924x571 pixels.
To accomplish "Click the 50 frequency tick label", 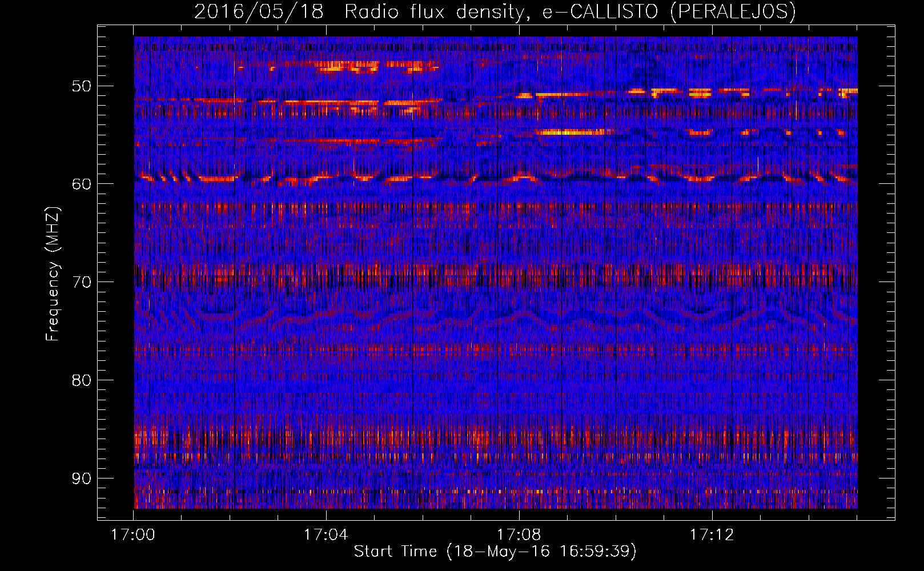I will tap(82, 86).
